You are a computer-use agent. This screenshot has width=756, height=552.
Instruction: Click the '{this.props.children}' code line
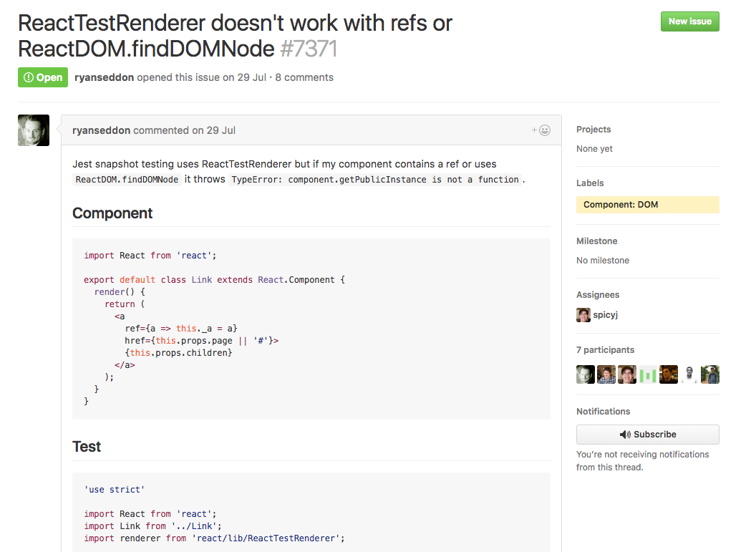[178, 353]
